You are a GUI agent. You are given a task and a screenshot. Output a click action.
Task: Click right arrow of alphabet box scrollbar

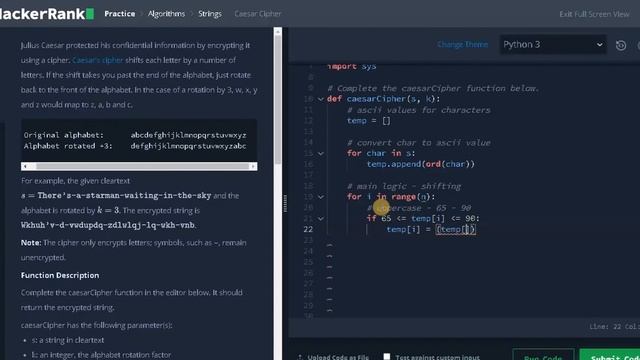[x=253, y=166]
